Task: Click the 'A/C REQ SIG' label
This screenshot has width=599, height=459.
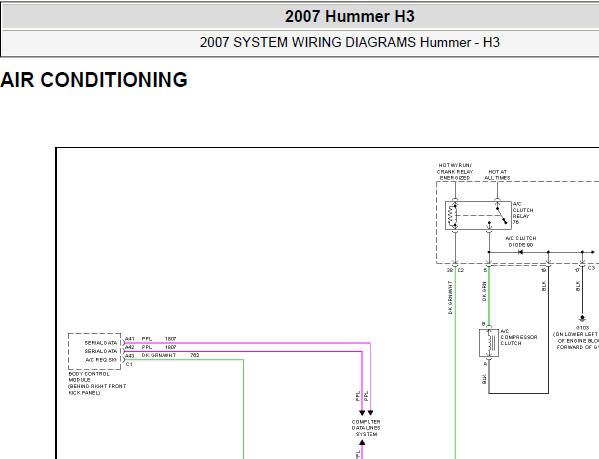Action: [x=101, y=360]
